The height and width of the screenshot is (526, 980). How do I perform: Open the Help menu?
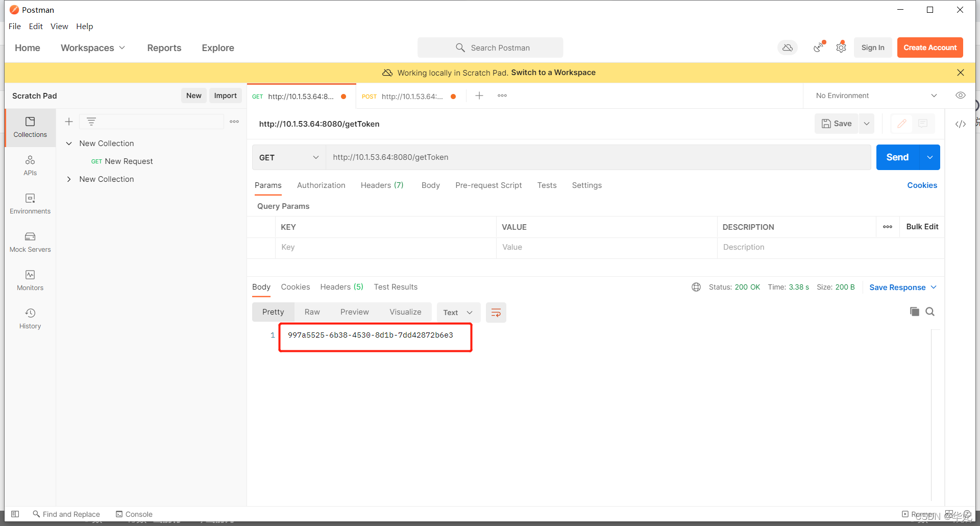coord(85,27)
